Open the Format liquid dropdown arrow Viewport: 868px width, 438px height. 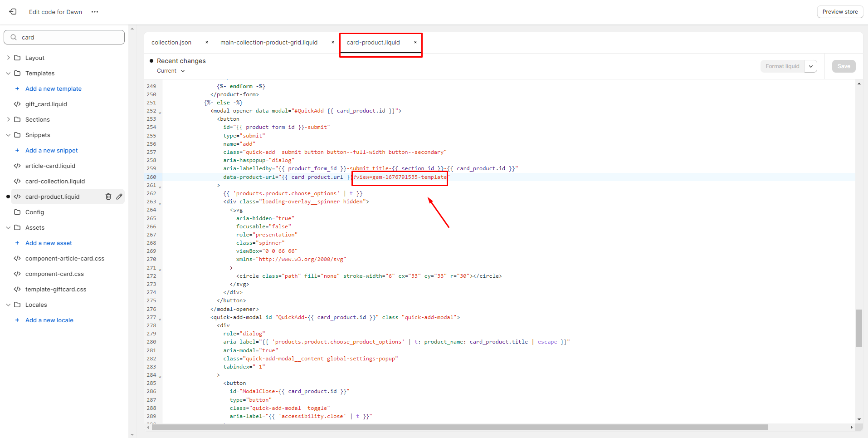tap(811, 66)
